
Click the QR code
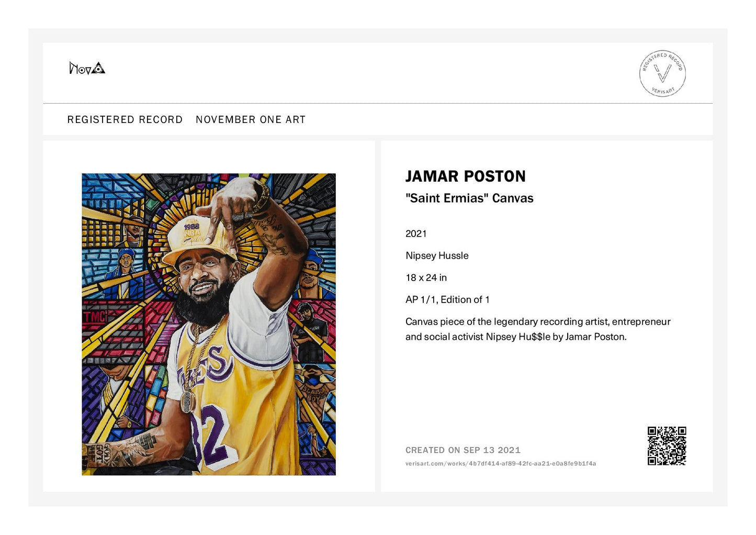tap(667, 446)
